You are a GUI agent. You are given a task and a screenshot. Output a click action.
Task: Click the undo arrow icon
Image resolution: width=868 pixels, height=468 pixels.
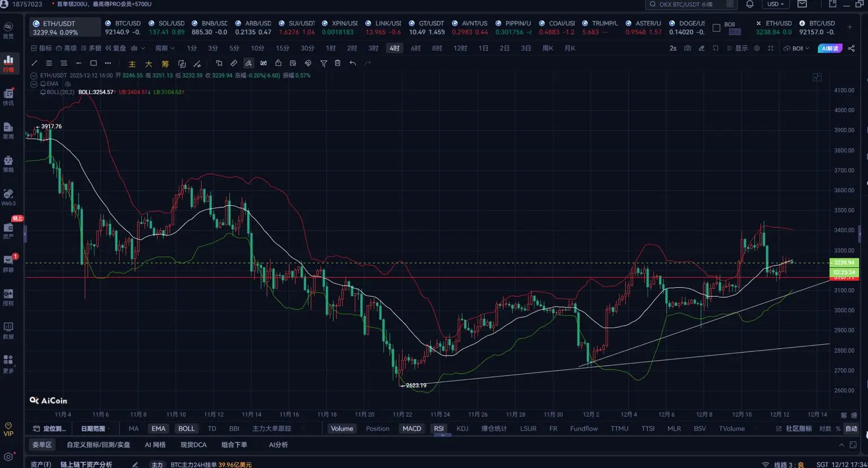[x=352, y=63]
